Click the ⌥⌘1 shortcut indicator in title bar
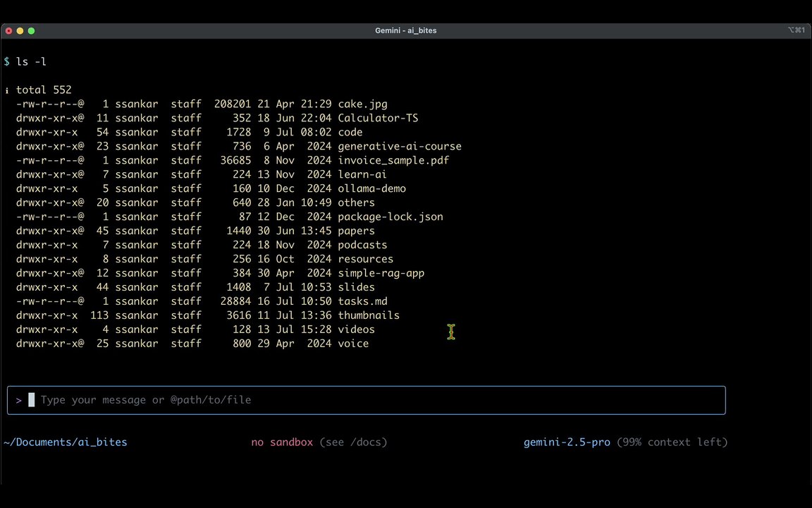Screen dimensions: 812x508 click(796, 30)
